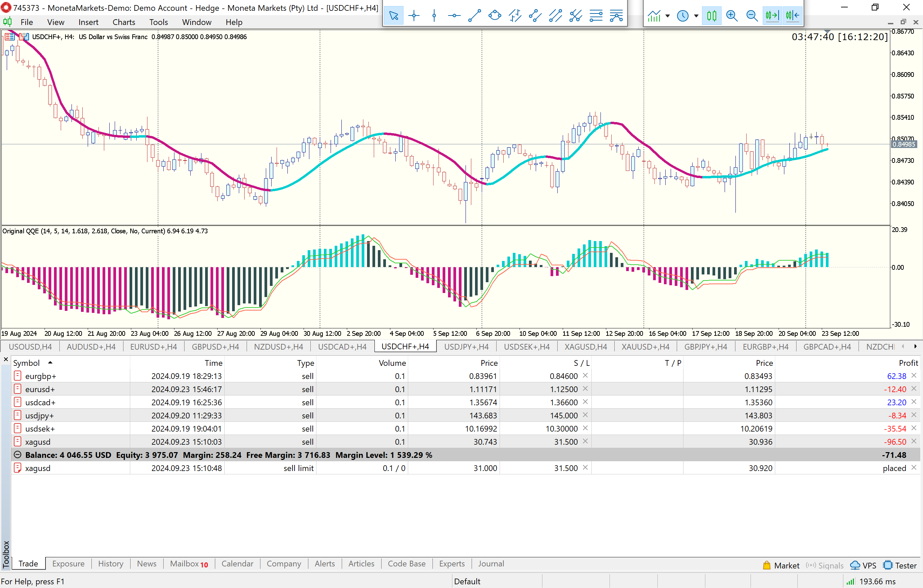
Task: Sort trades by Profit column header
Action: tap(908, 363)
